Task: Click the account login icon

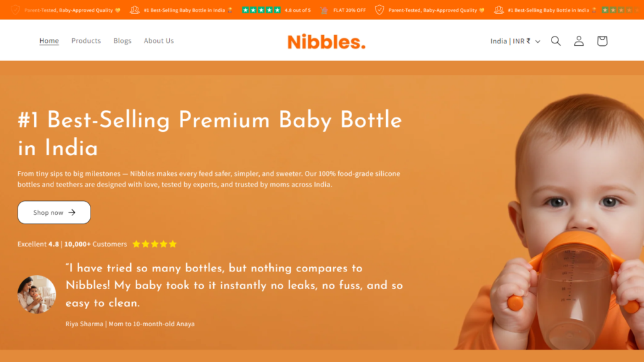Action: click(579, 41)
